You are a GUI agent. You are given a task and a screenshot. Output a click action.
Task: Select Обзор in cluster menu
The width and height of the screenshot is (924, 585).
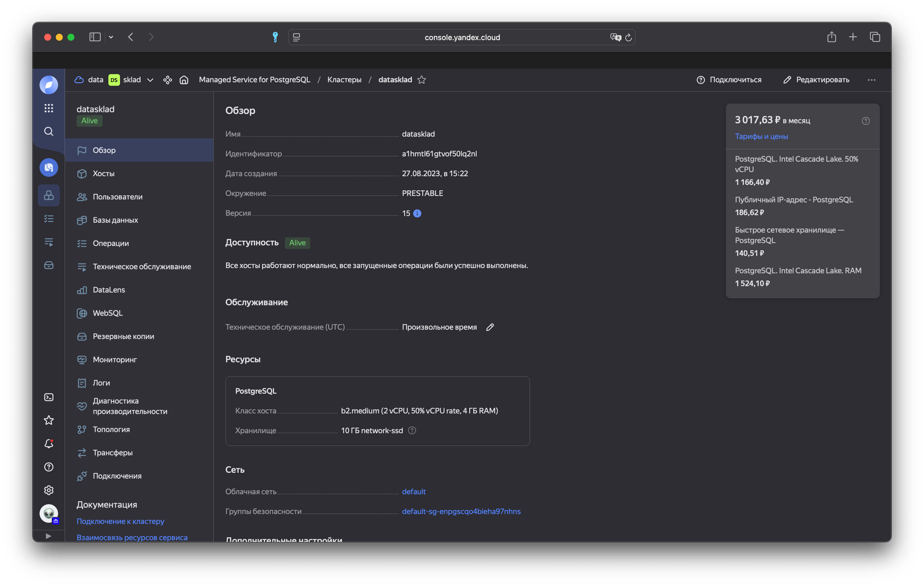pyautogui.click(x=139, y=150)
